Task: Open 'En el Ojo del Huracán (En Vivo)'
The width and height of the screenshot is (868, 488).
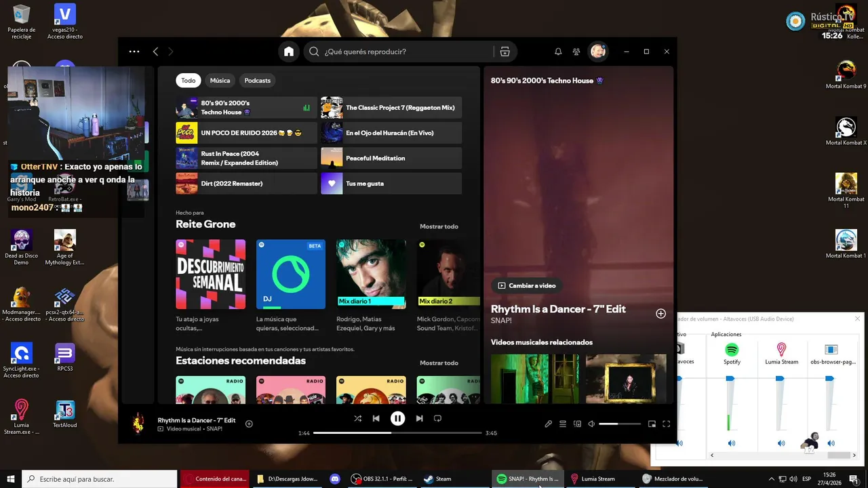Action: tap(391, 133)
